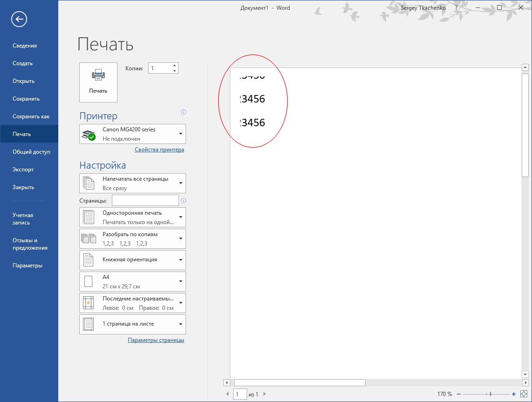Choose Закрыть in the sidebar

(29, 187)
